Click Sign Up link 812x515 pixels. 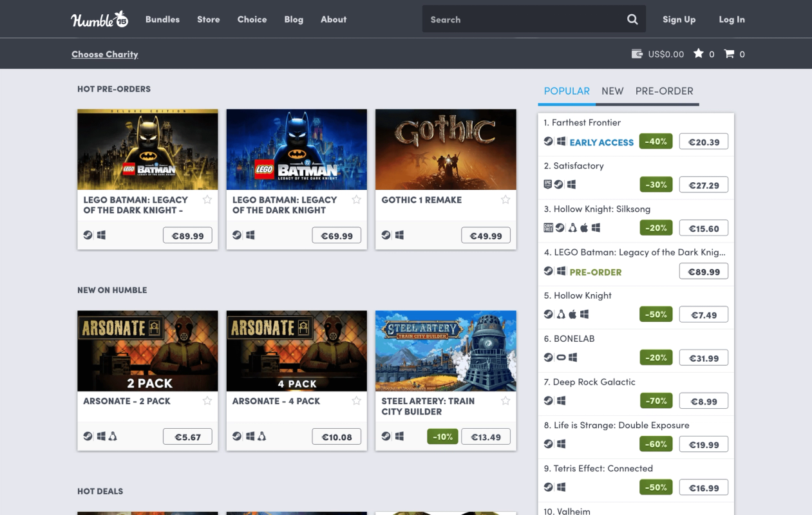(679, 19)
